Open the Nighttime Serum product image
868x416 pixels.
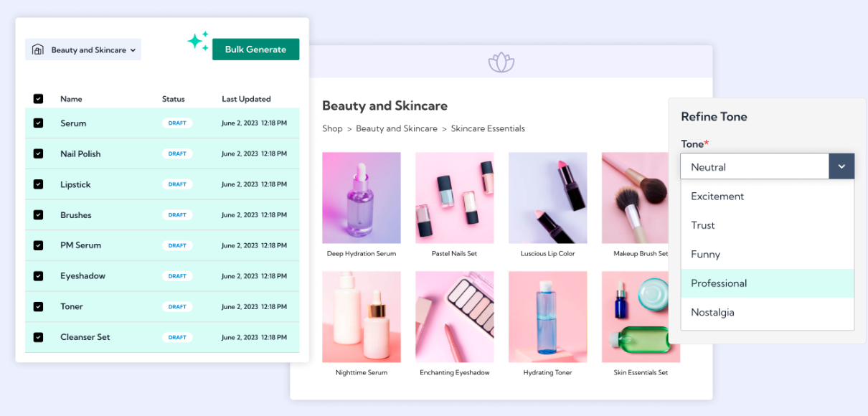click(362, 316)
